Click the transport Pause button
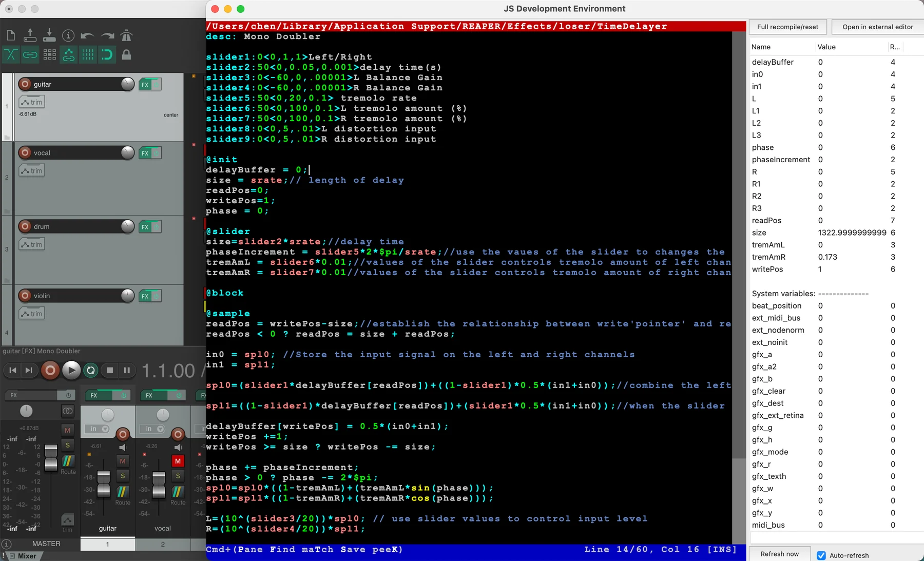The height and width of the screenshot is (561, 924). (127, 370)
